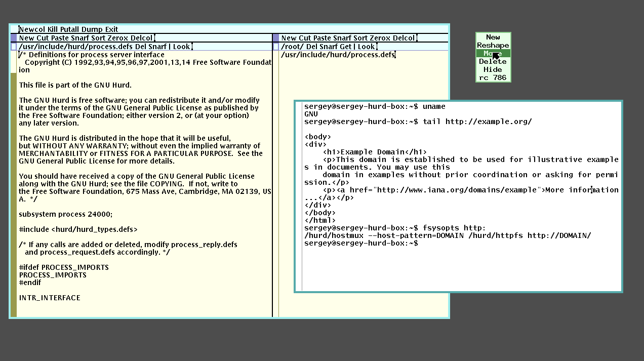Click the last empty terminal prompt
Screen dimensions: 644x361
point(361,243)
